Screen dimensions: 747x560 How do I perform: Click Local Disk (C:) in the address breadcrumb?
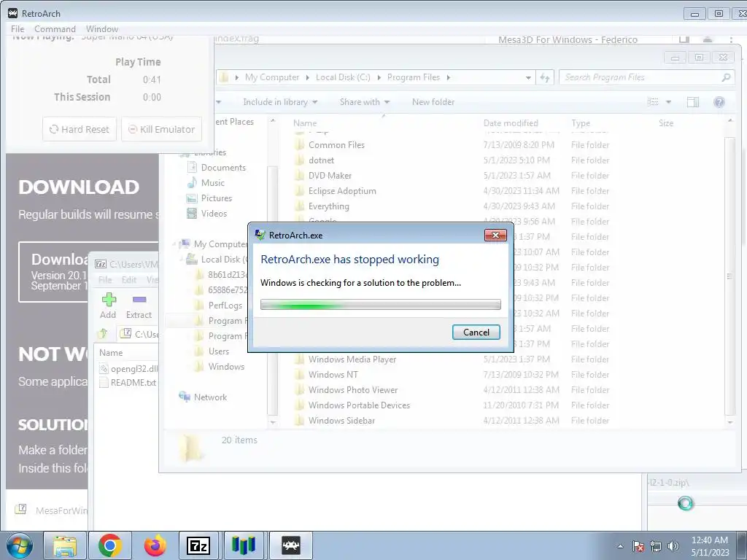tap(343, 77)
